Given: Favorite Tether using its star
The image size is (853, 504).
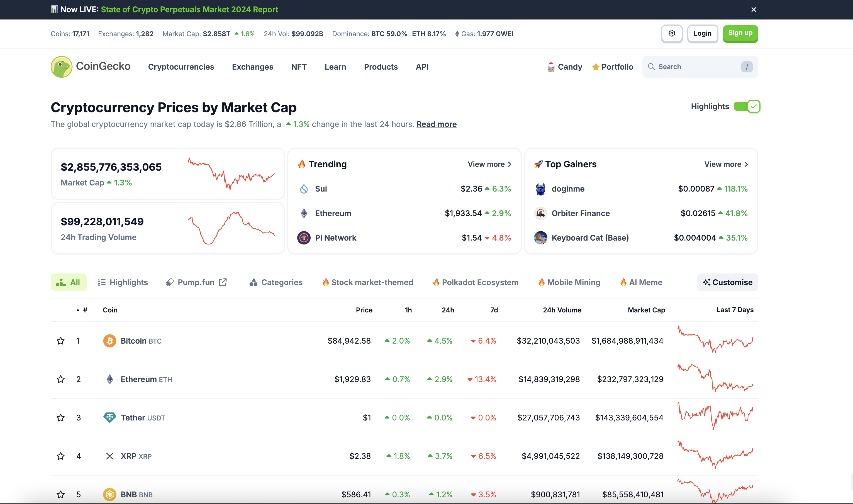Looking at the screenshot, I should (x=60, y=417).
